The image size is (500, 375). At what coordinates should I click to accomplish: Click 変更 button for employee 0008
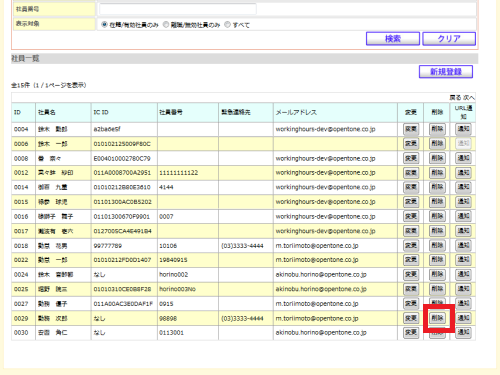(x=411, y=158)
